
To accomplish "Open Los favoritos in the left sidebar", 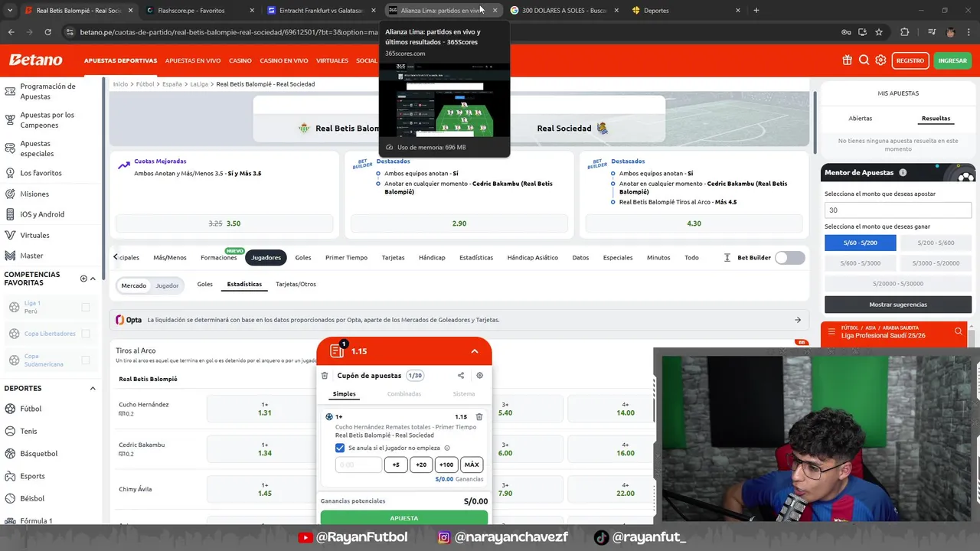I will pyautogui.click(x=41, y=173).
